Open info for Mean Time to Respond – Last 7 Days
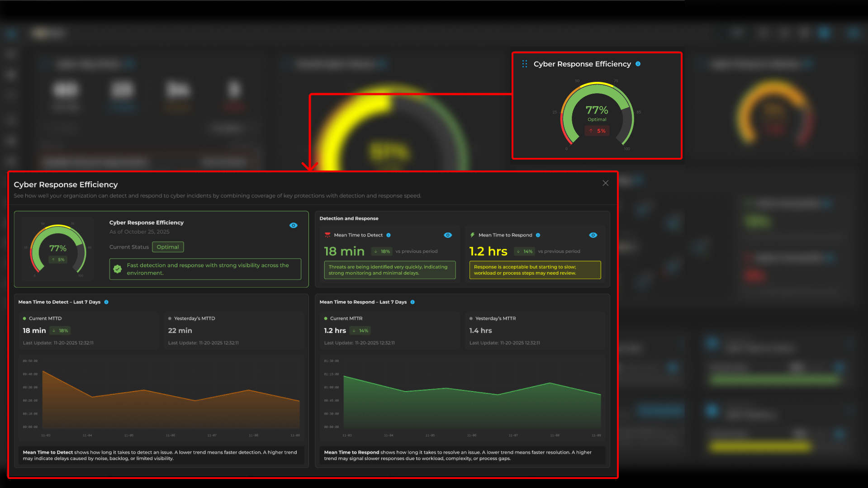 pyautogui.click(x=413, y=302)
